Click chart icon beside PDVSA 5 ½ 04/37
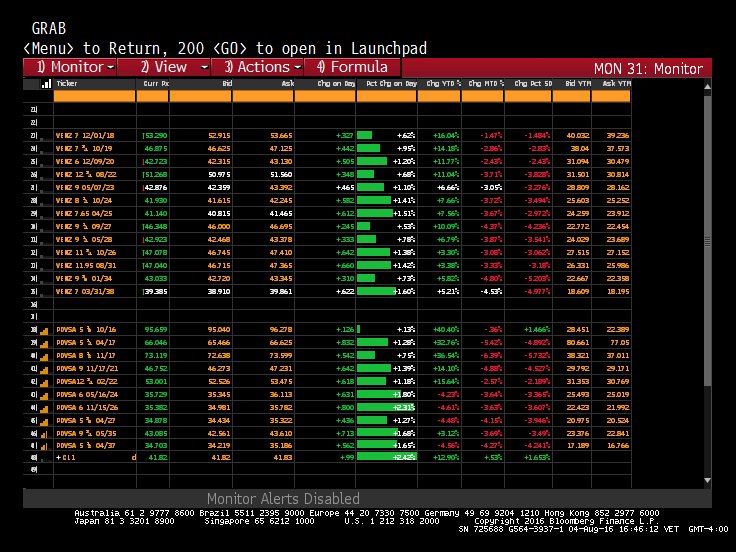 click(44, 446)
